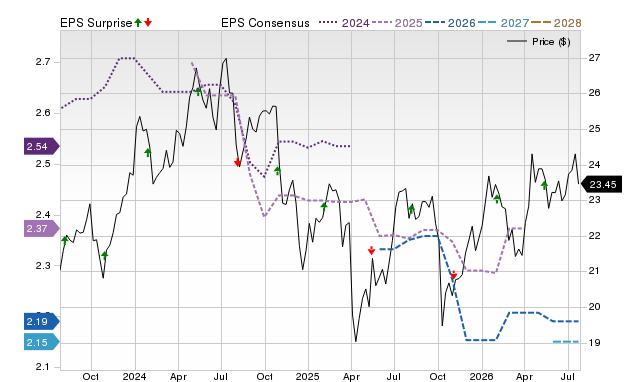Select the red EPS miss arrow near November 2025
Screen dimensions: 640x382
453,275
